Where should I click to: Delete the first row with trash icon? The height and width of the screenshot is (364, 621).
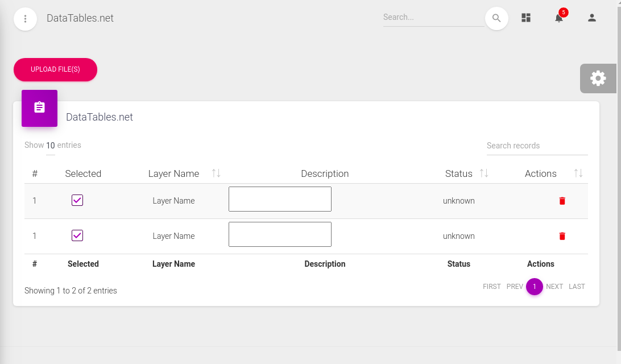(562, 201)
